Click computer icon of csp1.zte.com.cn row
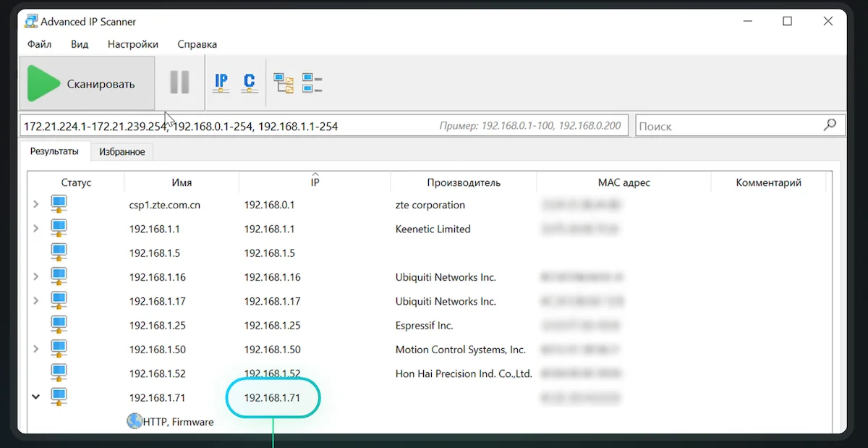The image size is (868, 448). click(59, 205)
